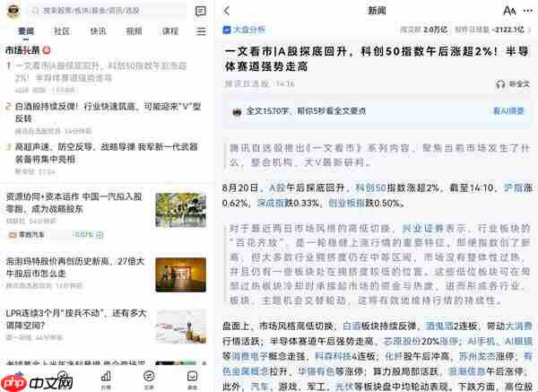
Task: Open thumbnail of 泡泡玛特 news item
Action: pyautogui.click(x=181, y=274)
